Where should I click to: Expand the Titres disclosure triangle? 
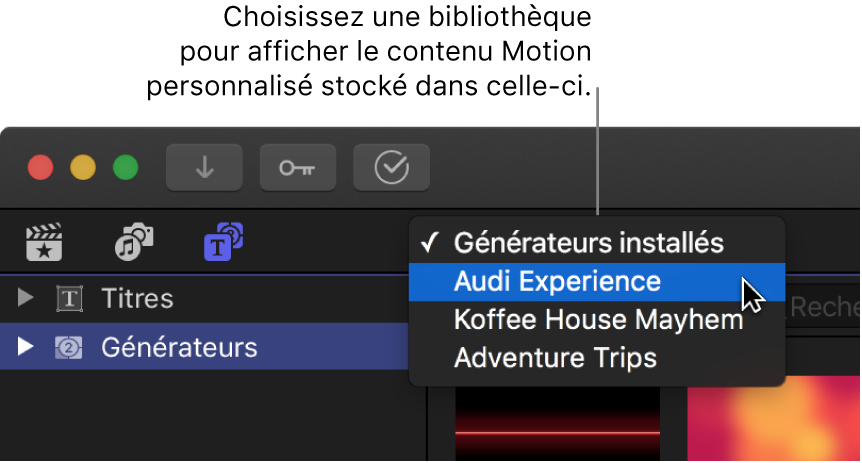pyautogui.click(x=27, y=298)
